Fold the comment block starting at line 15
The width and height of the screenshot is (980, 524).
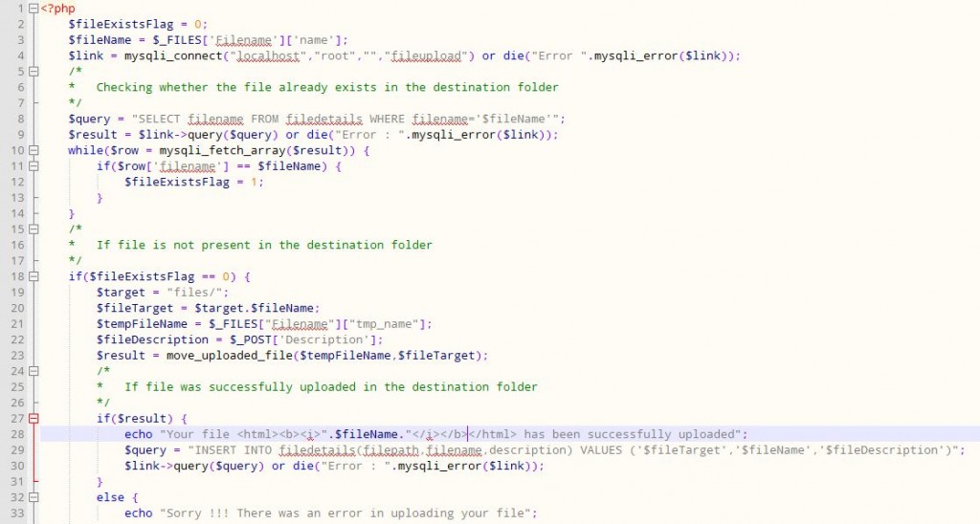33,229
